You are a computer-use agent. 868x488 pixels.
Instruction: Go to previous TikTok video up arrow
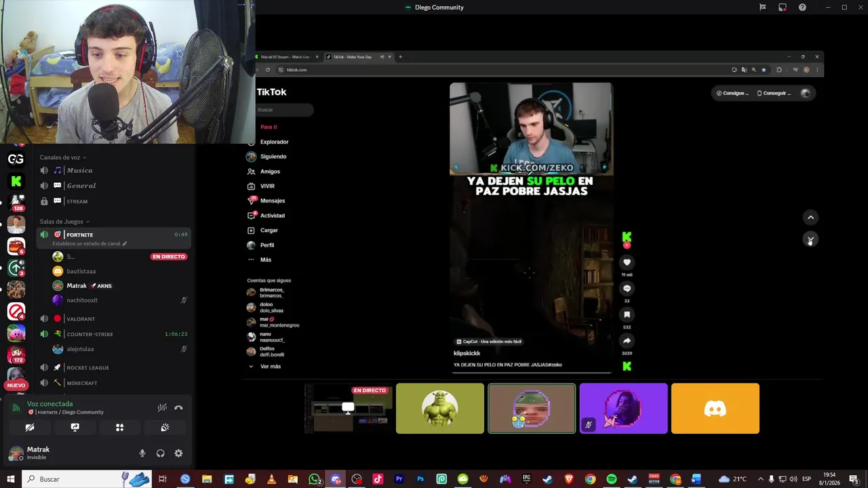tap(810, 218)
